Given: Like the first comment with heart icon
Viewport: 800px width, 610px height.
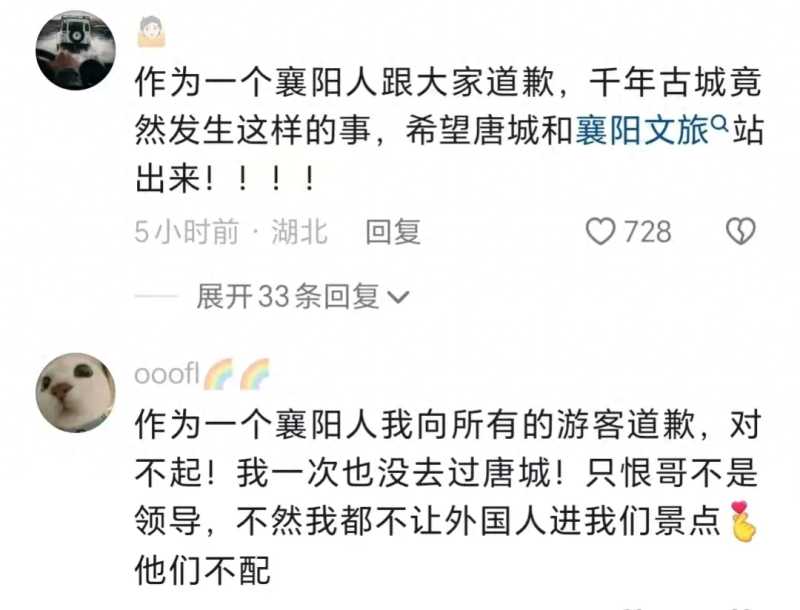Looking at the screenshot, I should [601, 232].
